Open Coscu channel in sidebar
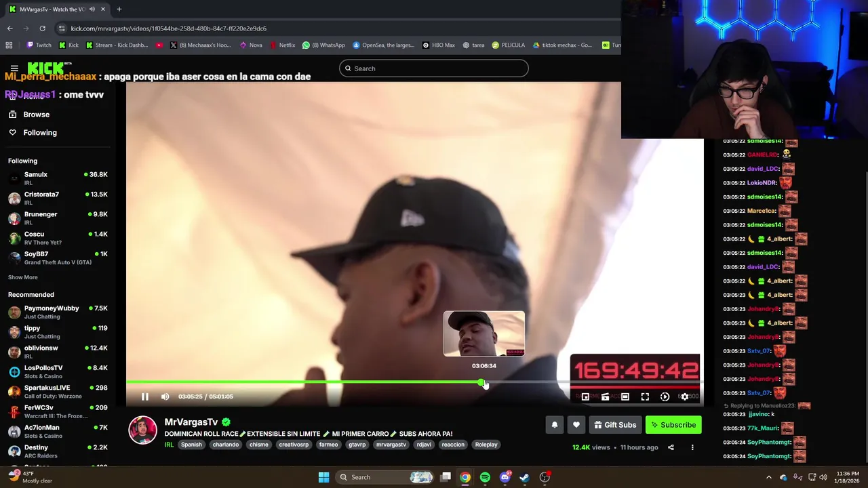This screenshot has height=488, width=868. point(58,238)
